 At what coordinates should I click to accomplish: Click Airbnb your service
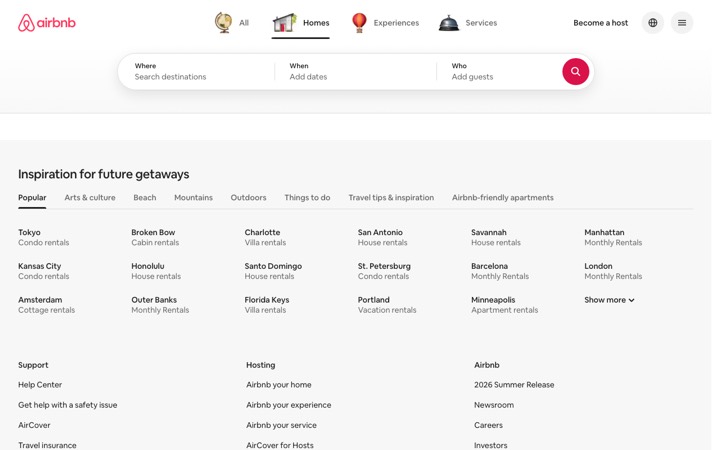(x=281, y=425)
